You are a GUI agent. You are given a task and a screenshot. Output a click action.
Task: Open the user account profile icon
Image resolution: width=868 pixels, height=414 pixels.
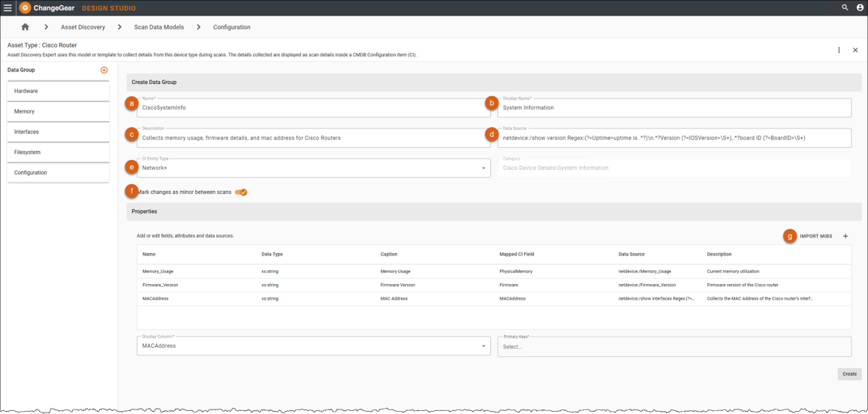coord(860,8)
